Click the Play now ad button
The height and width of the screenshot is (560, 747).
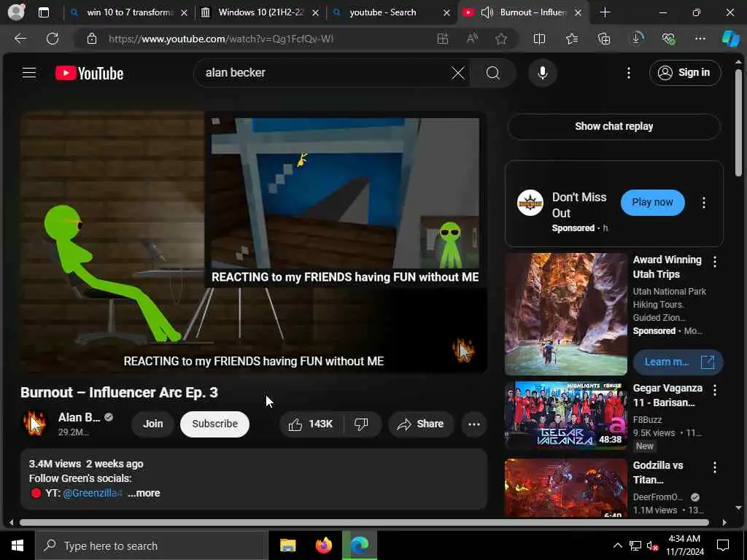tap(652, 203)
